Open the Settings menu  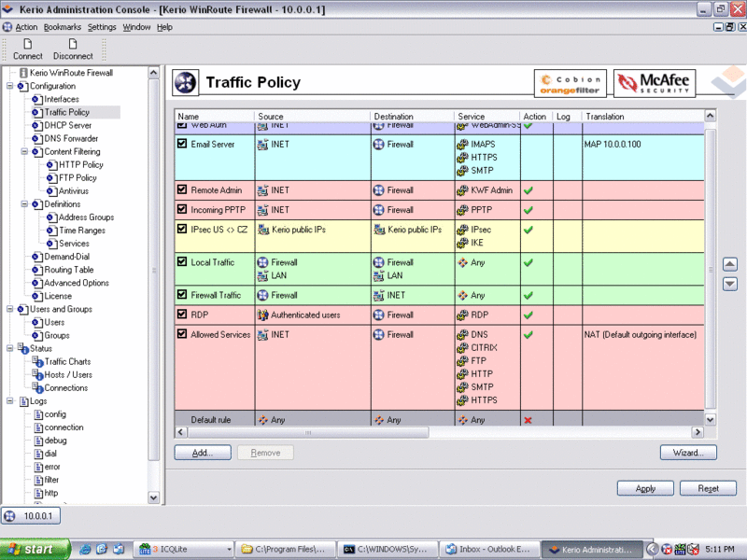[102, 27]
